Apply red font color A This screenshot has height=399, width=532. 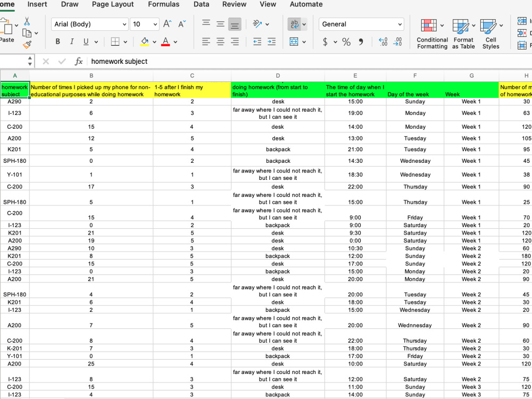click(x=165, y=41)
